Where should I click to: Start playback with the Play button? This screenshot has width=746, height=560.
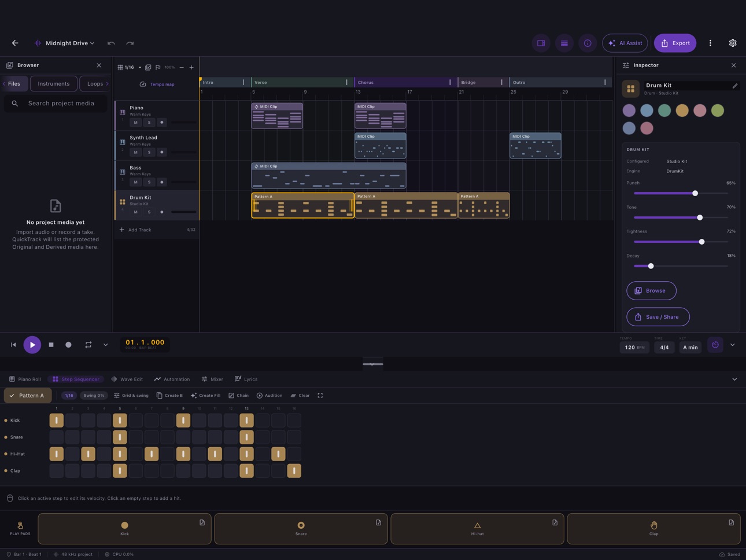(32, 345)
